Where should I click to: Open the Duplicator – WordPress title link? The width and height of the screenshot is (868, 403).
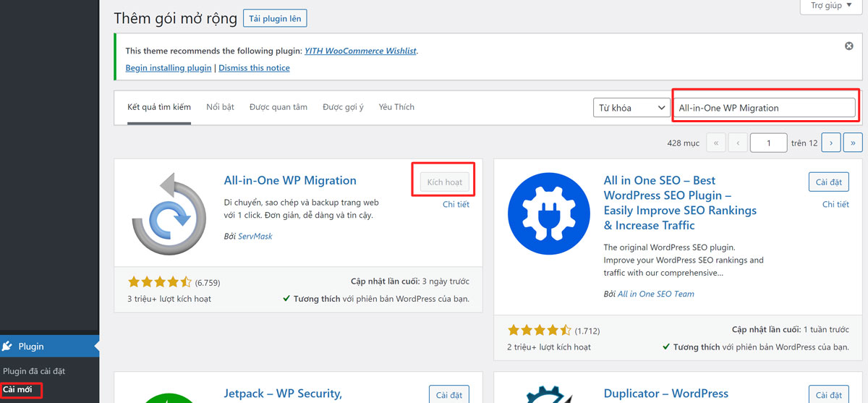pos(666,394)
